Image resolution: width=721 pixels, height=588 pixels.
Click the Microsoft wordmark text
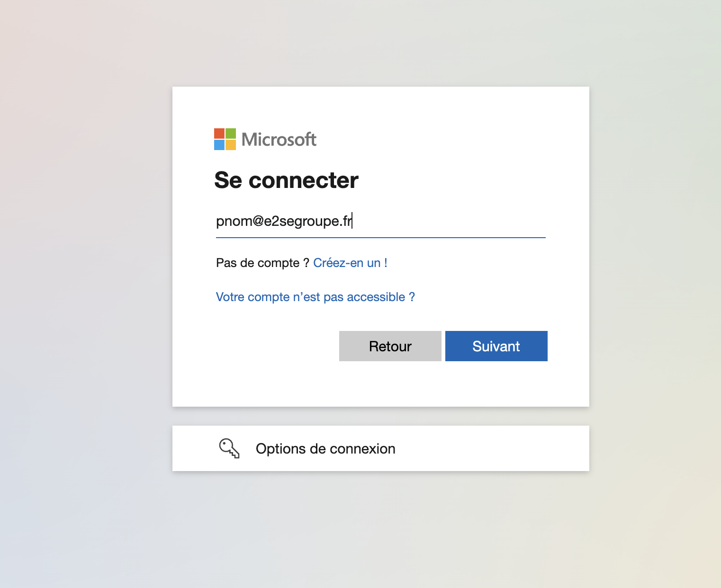coord(279,139)
